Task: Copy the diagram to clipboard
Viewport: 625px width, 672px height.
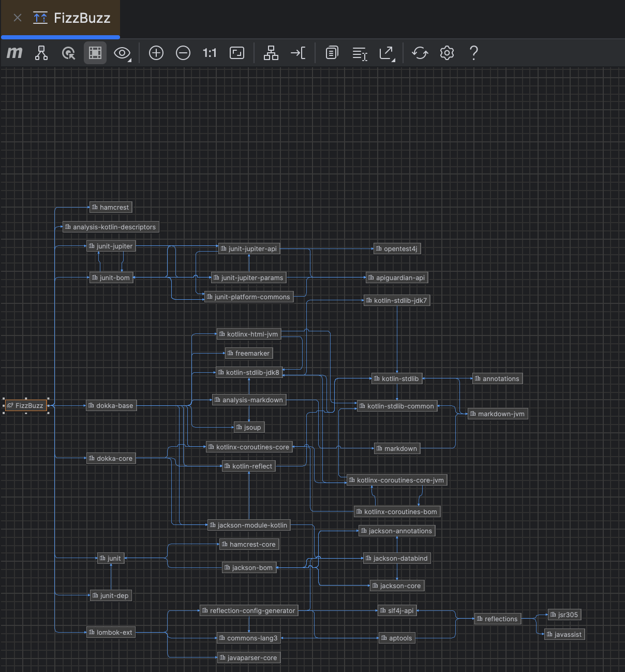Action: (331, 52)
